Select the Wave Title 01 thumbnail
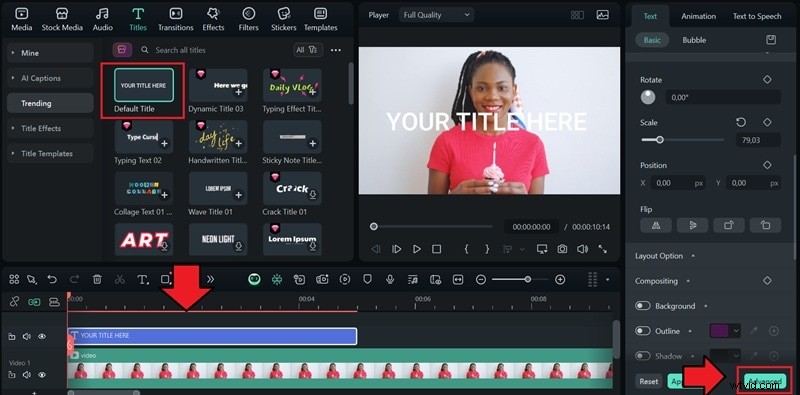The height and width of the screenshot is (395, 800). click(x=218, y=188)
